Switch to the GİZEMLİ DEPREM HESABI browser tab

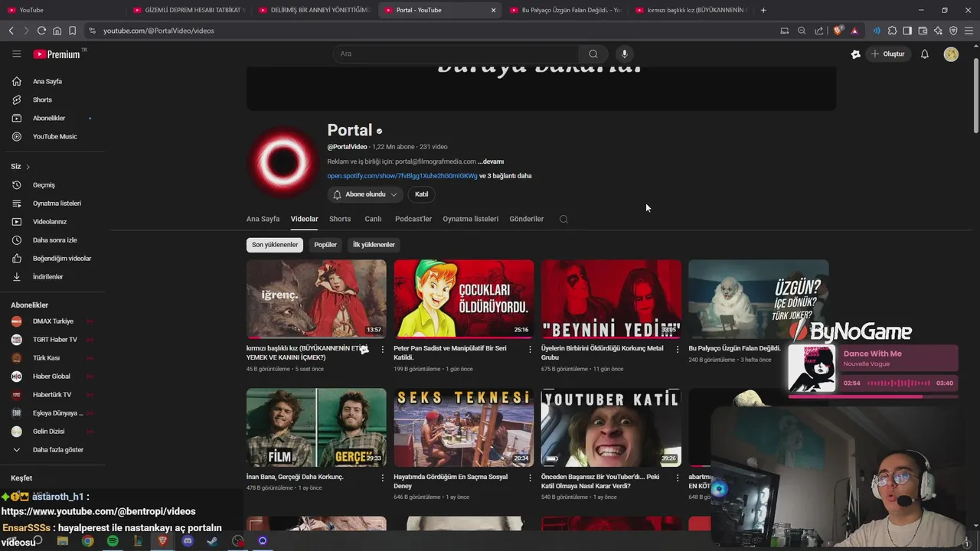[188, 10]
